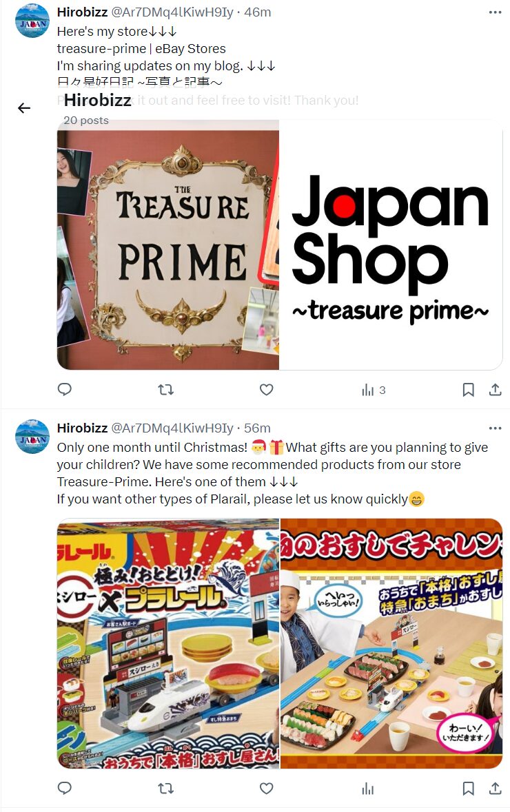Share the Christmas Plarail post

click(x=495, y=788)
